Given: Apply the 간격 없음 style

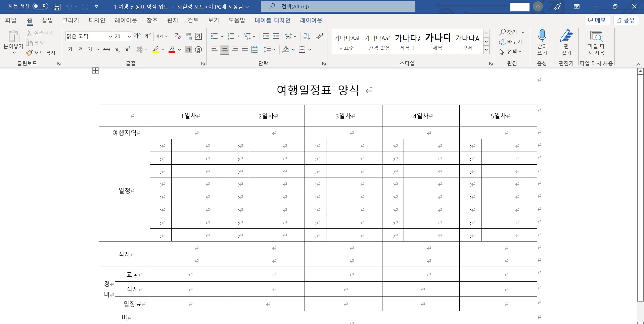Looking at the screenshot, I should tap(377, 42).
